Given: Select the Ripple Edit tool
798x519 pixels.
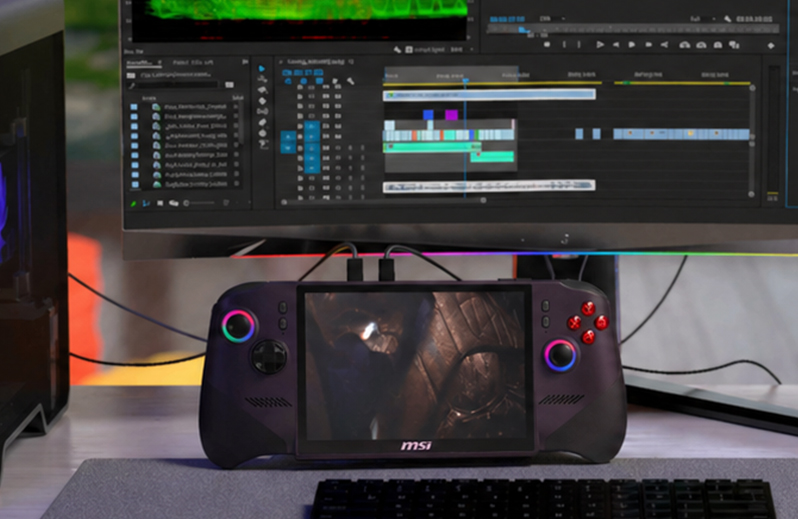Looking at the screenshot, I should pyautogui.click(x=263, y=90).
